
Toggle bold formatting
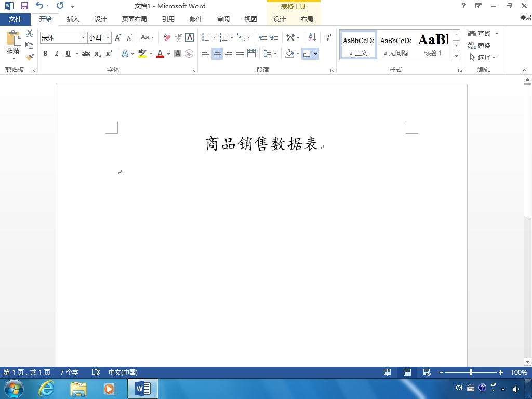[x=45, y=54]
